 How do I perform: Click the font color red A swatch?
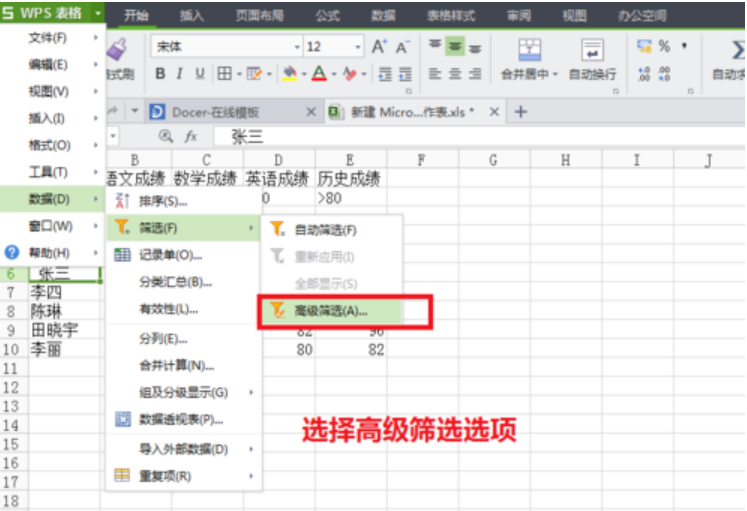[x=318, y=74]
